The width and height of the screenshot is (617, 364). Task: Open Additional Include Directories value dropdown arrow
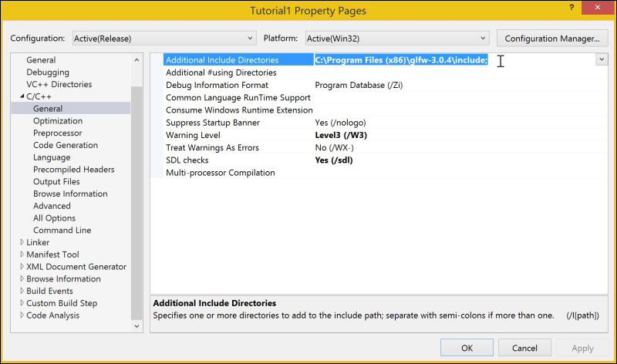(x=602, y=60)
